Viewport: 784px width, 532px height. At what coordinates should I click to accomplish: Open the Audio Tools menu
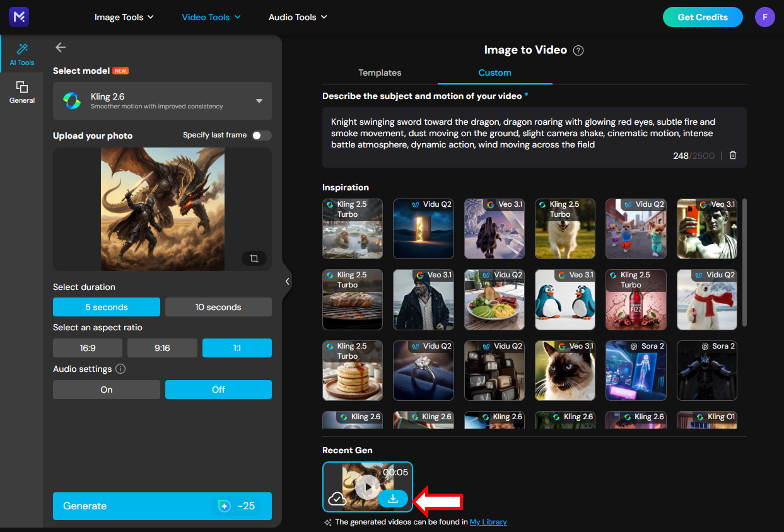tap(297, 17)
